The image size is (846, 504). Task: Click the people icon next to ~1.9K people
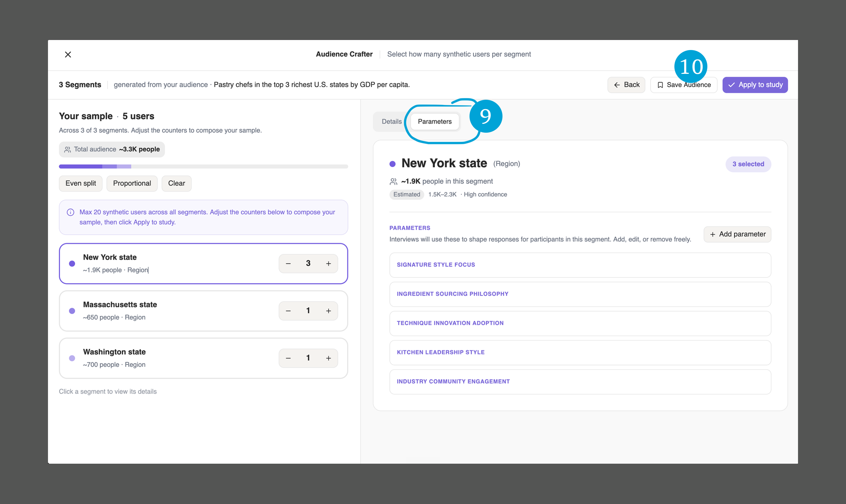coord(394,182)
